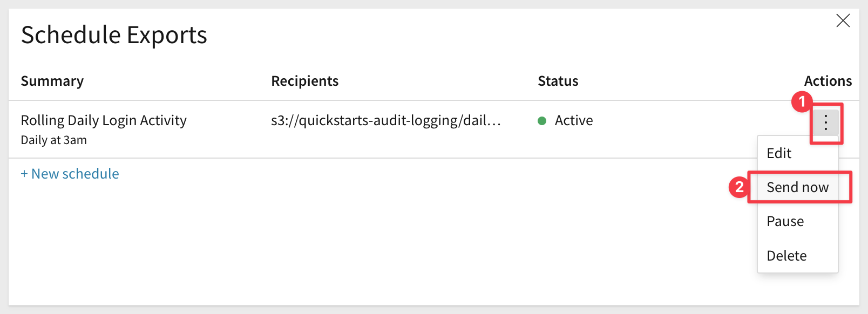Click the Schedule Exports dialog title
This screenshot has height=314, width=868.
coord(114,35)
